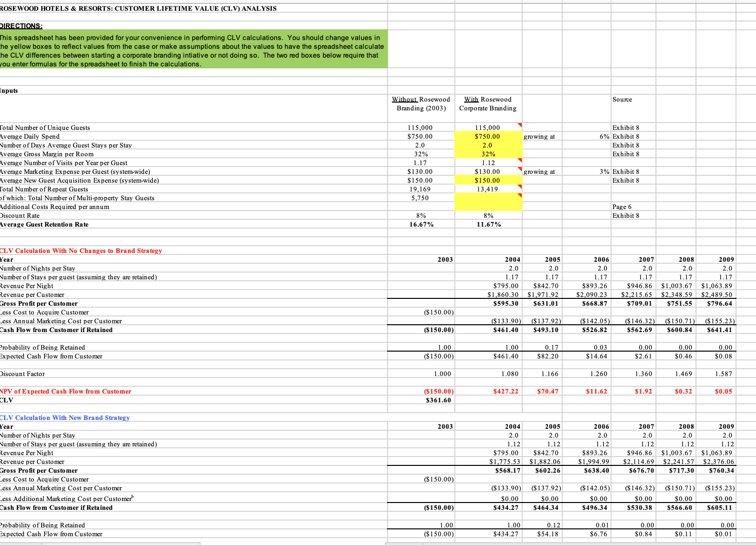
Task: Select the yellow 2.0 days per stay cell
Action: pos(488,145)
